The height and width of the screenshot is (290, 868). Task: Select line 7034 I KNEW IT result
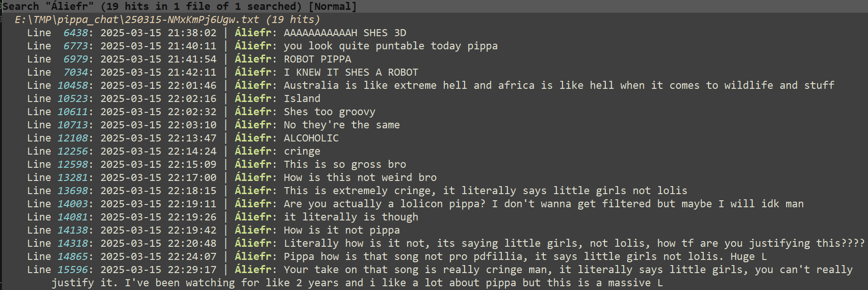(x=222, y=72)
